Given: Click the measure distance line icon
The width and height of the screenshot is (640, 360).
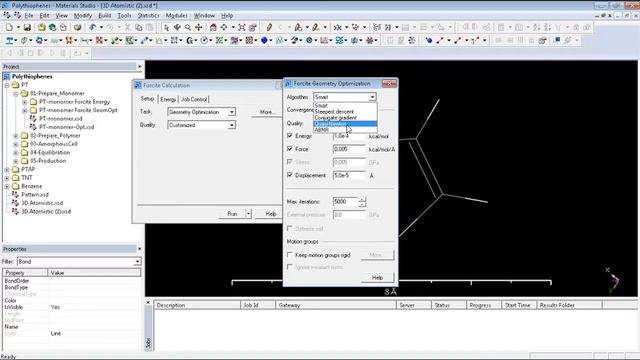Looking at the screenshot, I should tap(440, 40).
